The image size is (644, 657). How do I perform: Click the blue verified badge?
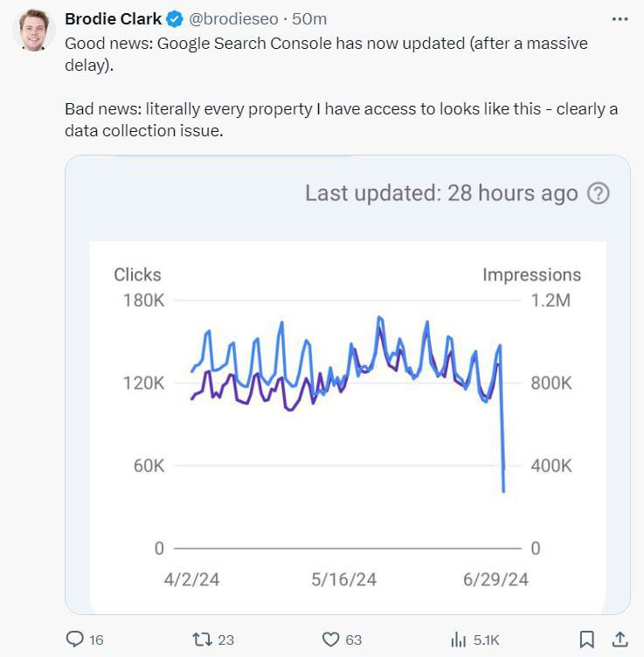(x=175, y=19)
